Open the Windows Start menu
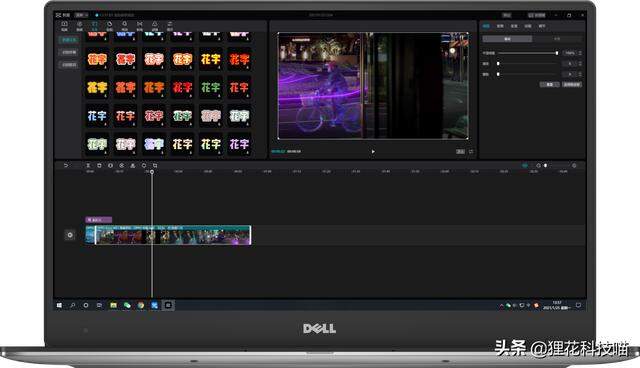 pos(59,305)
